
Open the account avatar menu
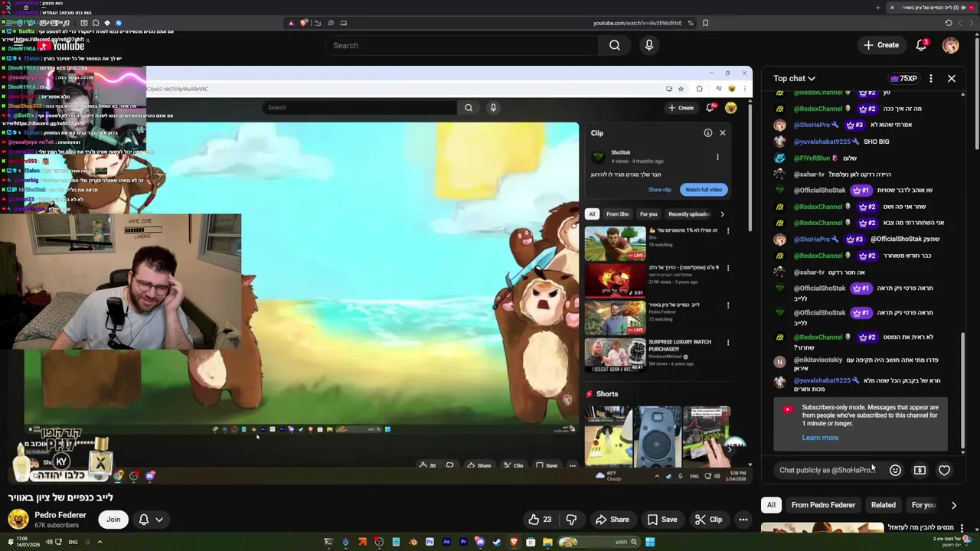pos(951,45)
